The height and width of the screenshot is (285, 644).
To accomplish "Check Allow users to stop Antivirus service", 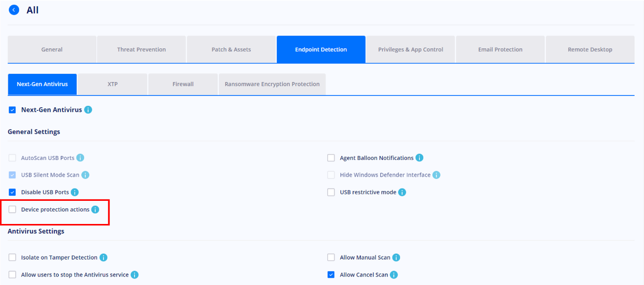I will [12, 275].
